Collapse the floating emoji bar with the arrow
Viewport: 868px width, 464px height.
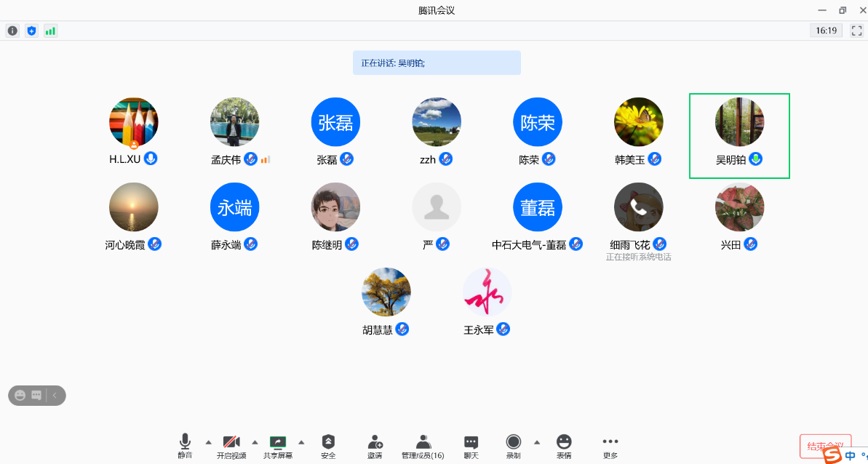(x=55, y=395)
